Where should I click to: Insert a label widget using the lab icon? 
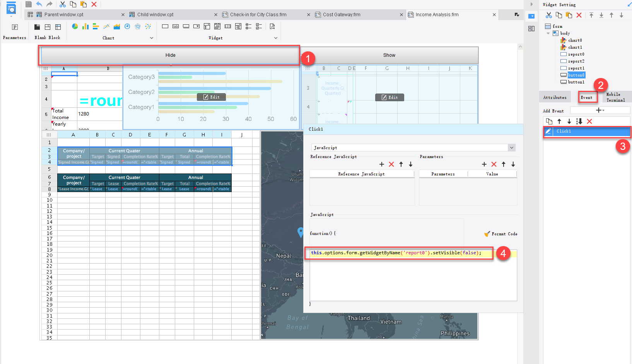176,26
